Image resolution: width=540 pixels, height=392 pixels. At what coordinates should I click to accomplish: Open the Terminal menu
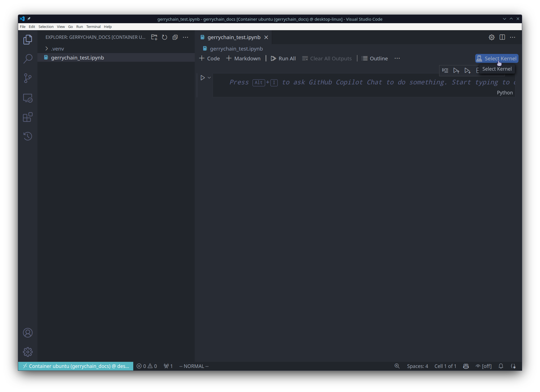[93, 27]
